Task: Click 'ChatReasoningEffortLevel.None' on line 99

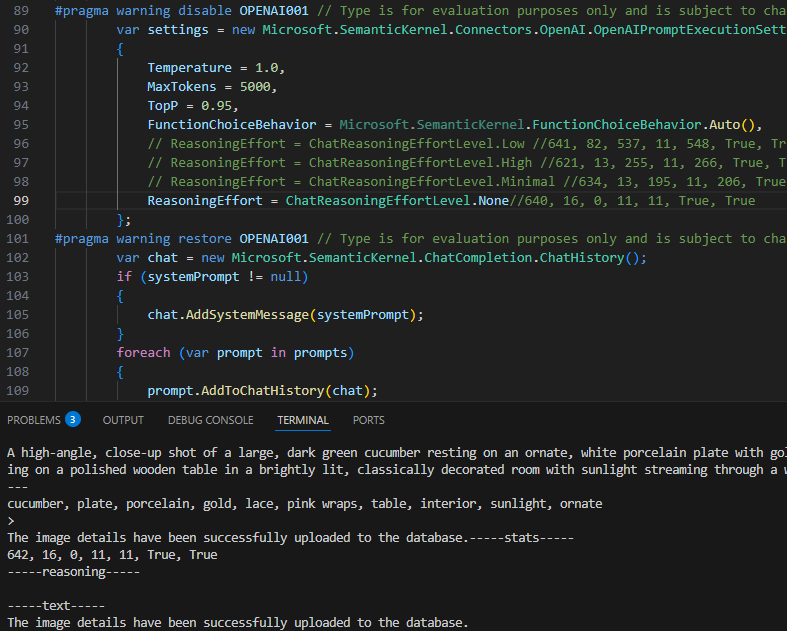Action: click(x=397, y=201)
